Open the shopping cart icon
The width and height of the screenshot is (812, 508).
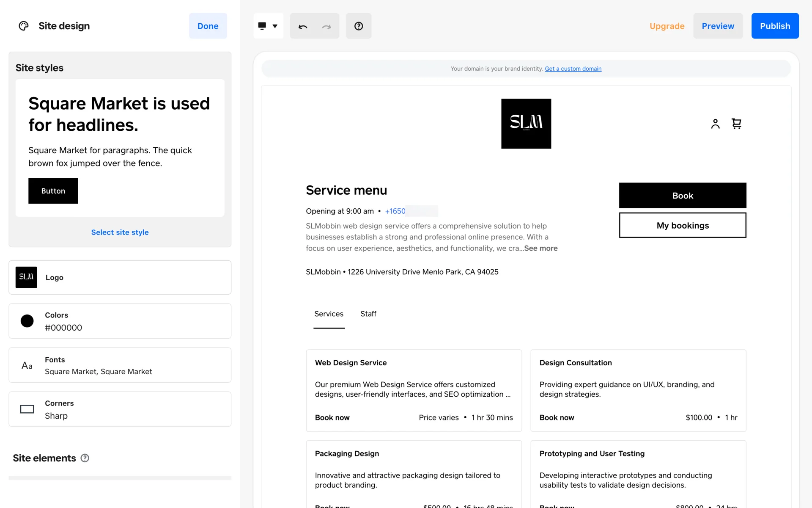[x=736, y=124]
